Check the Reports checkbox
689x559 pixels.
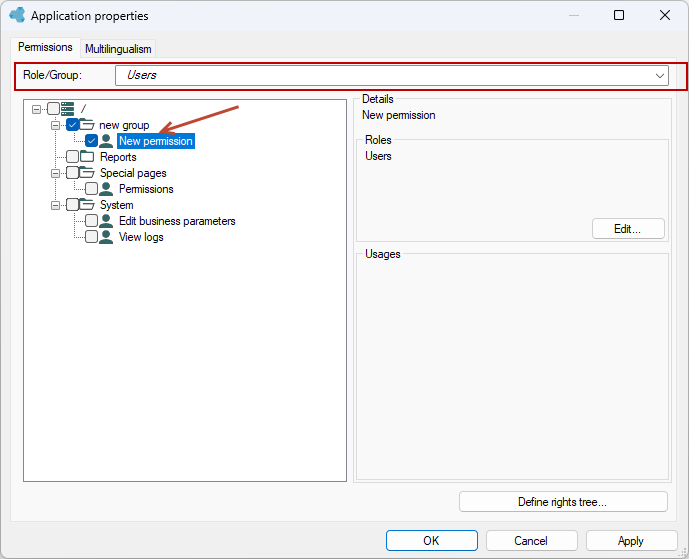[73, 156]
